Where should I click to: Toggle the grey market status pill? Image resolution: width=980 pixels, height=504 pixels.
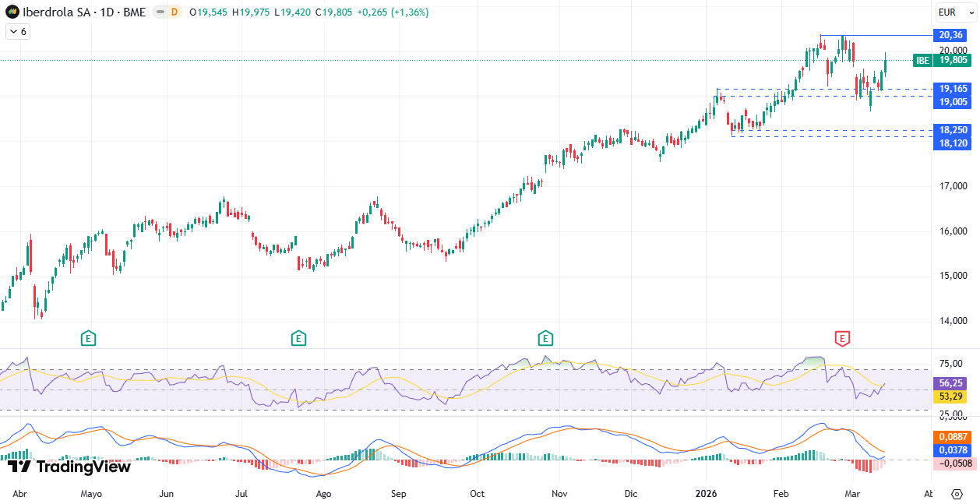160,12
